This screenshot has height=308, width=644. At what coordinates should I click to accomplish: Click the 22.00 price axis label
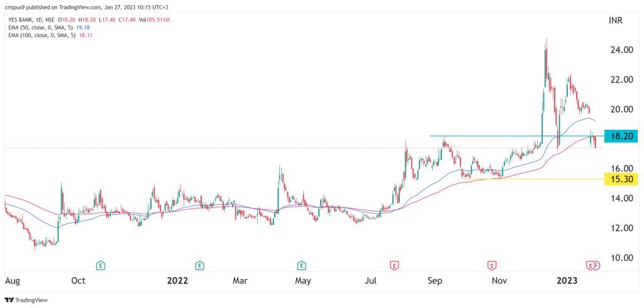click(x=621, y=79)
